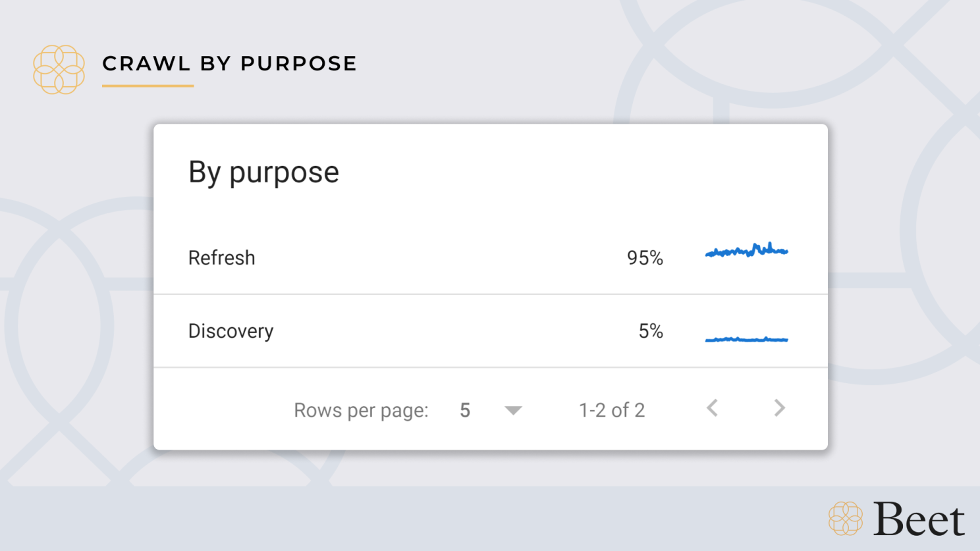Click the 1-2 of 2 pagination text

pos(611,410)
